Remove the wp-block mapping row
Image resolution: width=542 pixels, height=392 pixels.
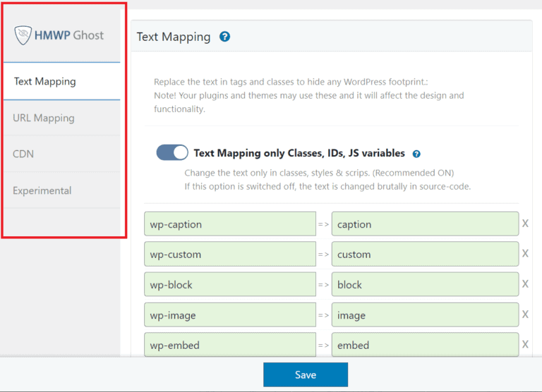click(x=525, y=285)
